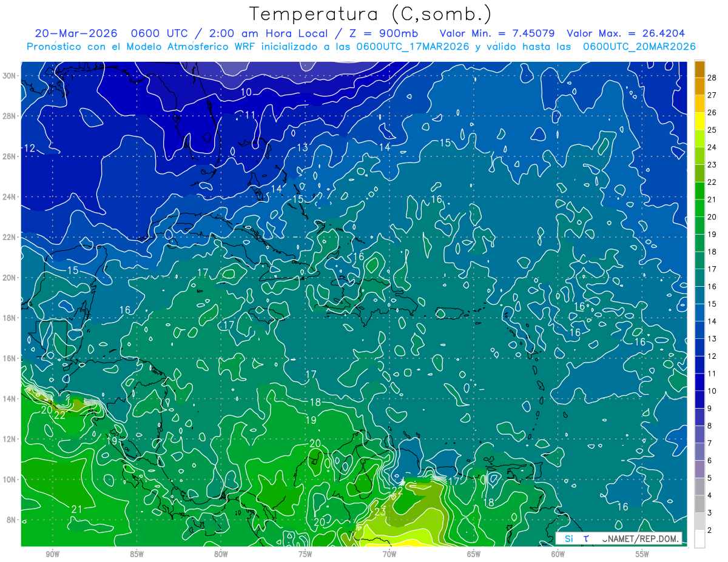This screenshot has width=728, height=562.
Task: Click the '10N' latitude axis label
Action: 10,479
